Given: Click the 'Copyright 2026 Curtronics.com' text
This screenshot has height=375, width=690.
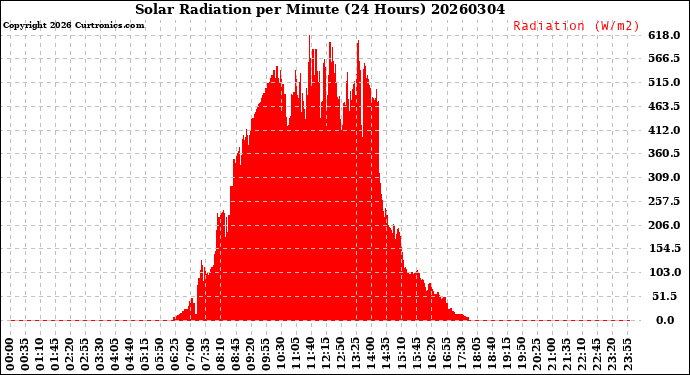Looking at the screenshot, I should click(73, 25).
